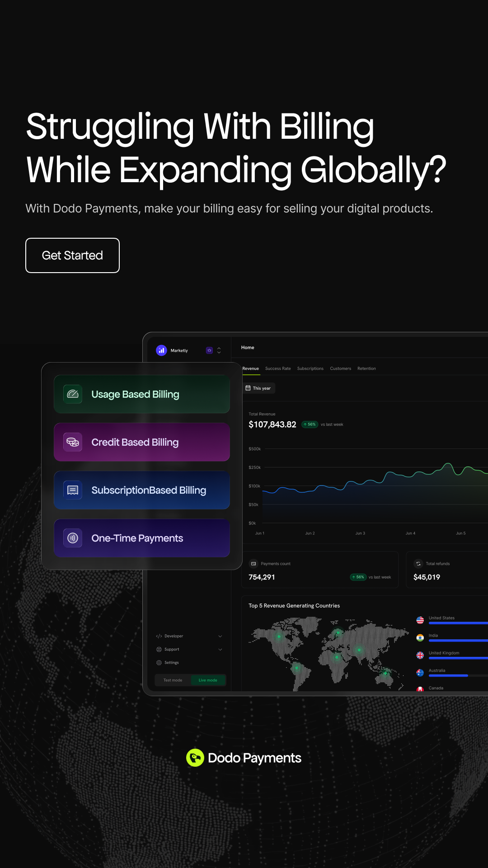Click the coins icon for Credit Based Billing

tap(73, 442)
